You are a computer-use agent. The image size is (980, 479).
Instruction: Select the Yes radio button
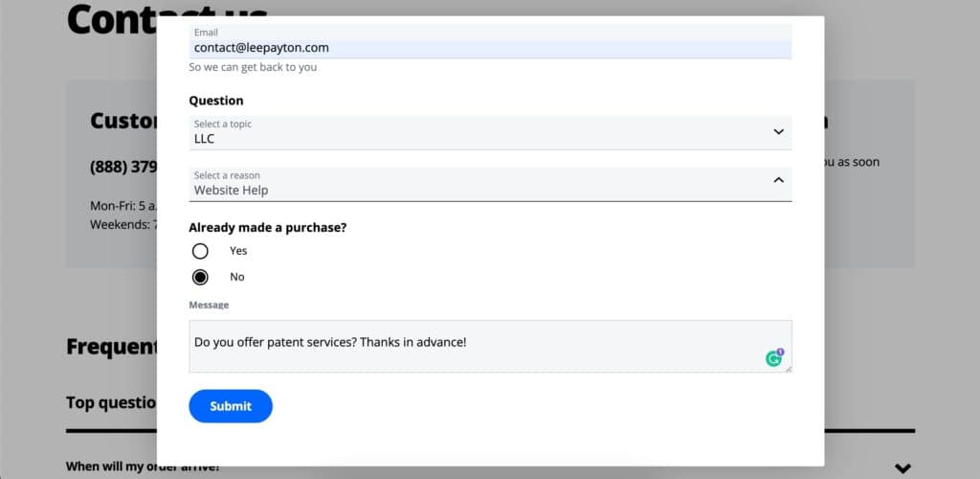tap(200, 251)
